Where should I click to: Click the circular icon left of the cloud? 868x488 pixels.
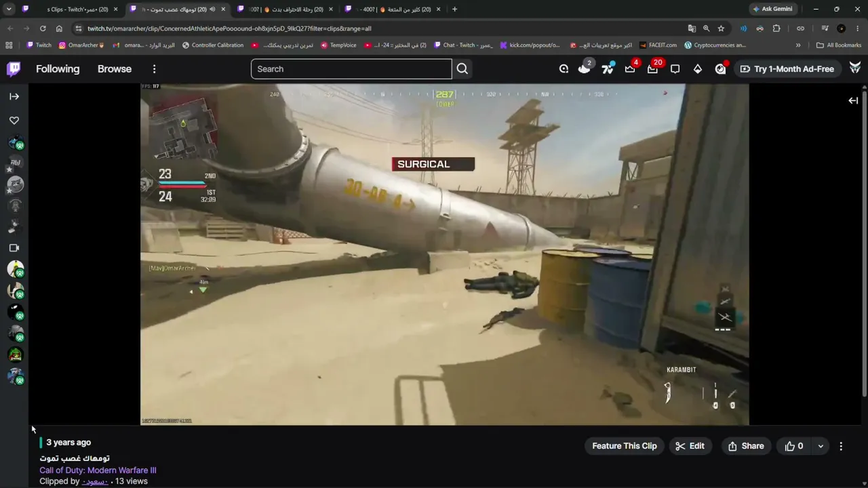tap(564, 68)
